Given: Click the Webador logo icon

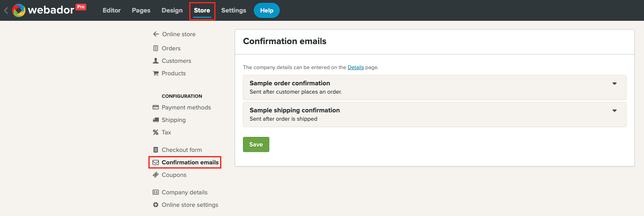Looking at the screenshot, I should 19,10.
